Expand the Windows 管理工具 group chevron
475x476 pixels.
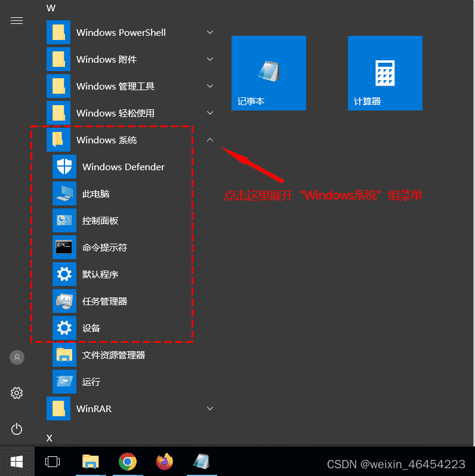pyautogui.click(x=210, y=86)
